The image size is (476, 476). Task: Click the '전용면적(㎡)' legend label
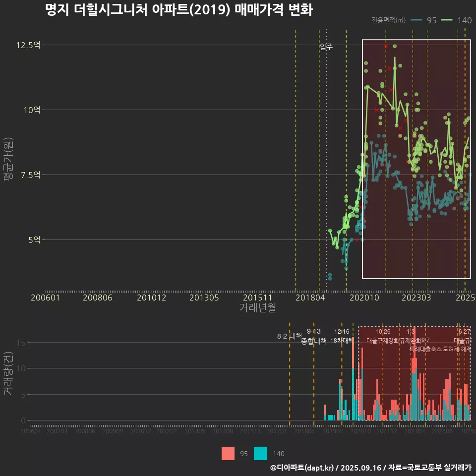(x=388, y=20)
